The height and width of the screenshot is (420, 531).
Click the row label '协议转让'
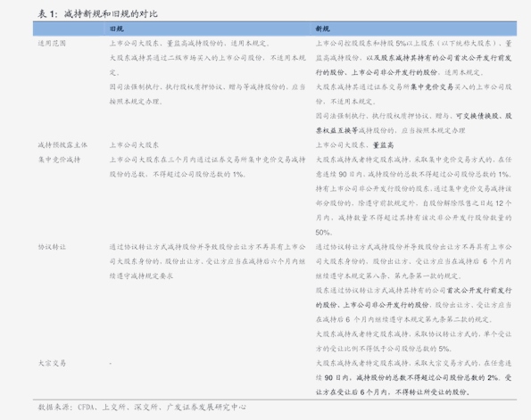pos(52,247)
